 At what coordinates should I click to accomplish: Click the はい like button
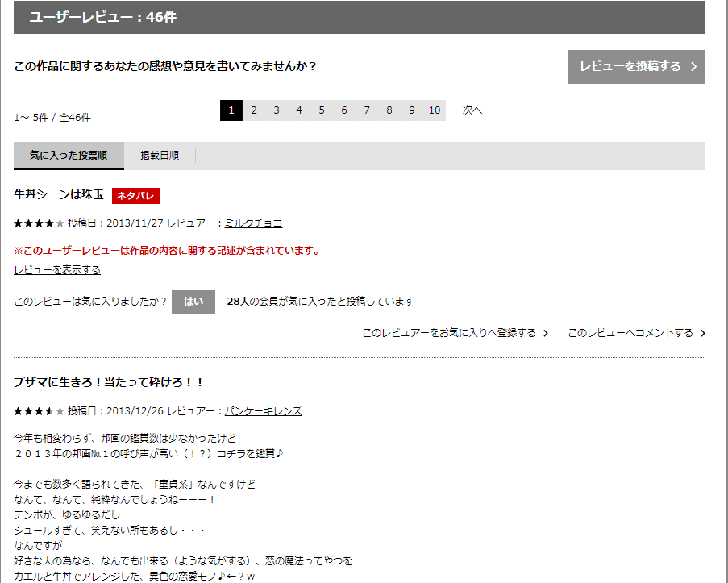pos(193,302)
